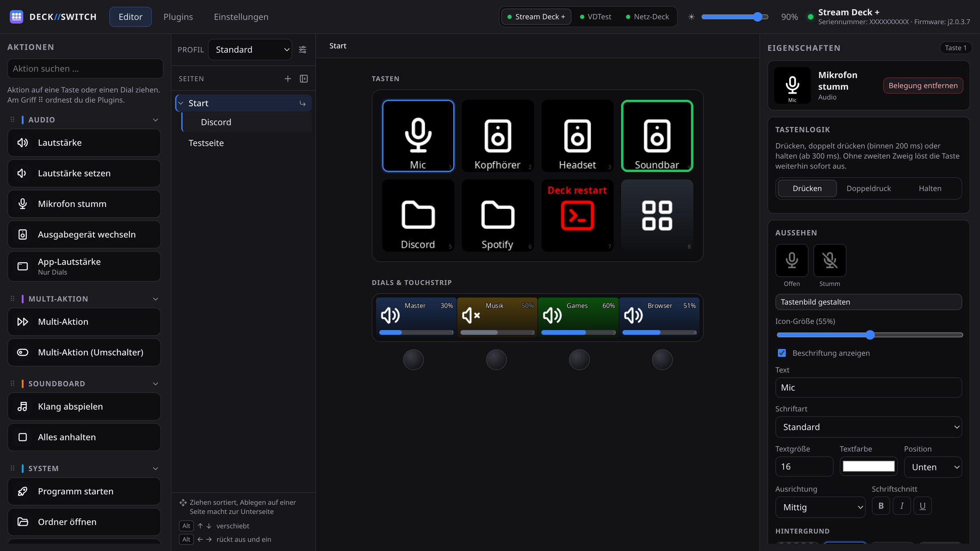Pick the Programm starten action
Screen dimensions: 980x551
point(84,492)
